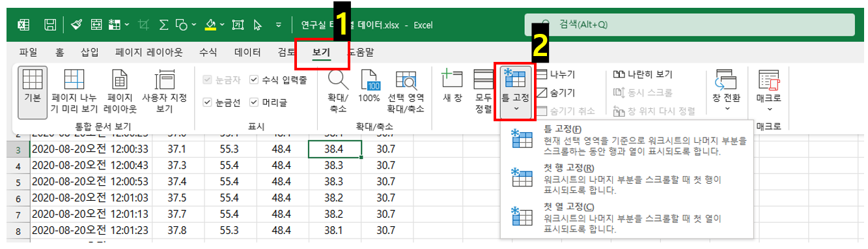Switch to the 홈 tab

pyautogui.click(x=59, y=51)
